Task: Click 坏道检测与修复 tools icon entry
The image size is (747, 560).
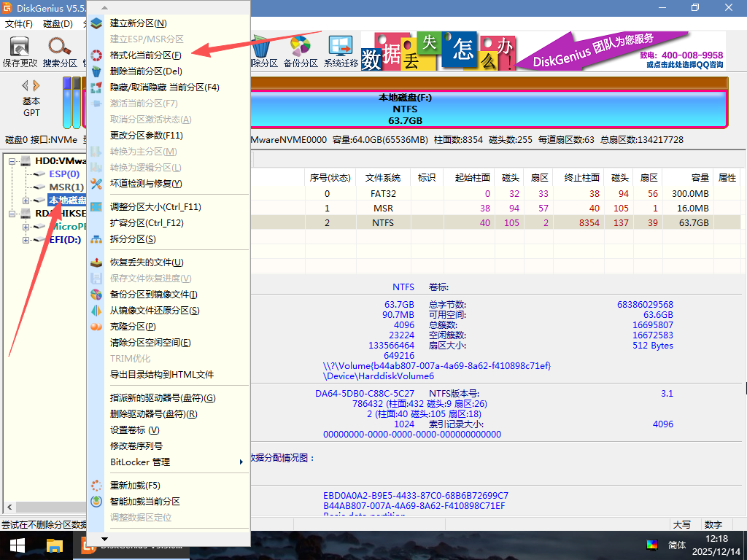Action: pyautogui.click(x=146, y=184)
